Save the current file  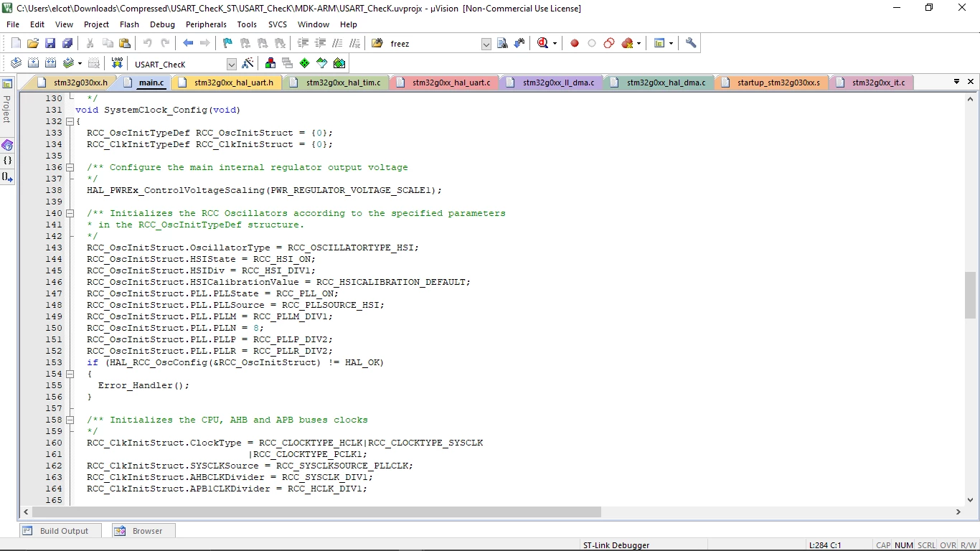50,43
